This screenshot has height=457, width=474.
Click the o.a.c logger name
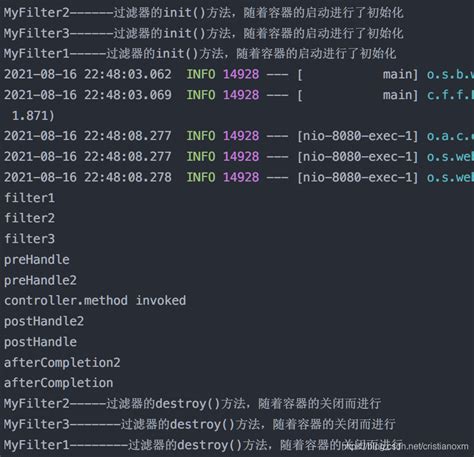point(450,136)
